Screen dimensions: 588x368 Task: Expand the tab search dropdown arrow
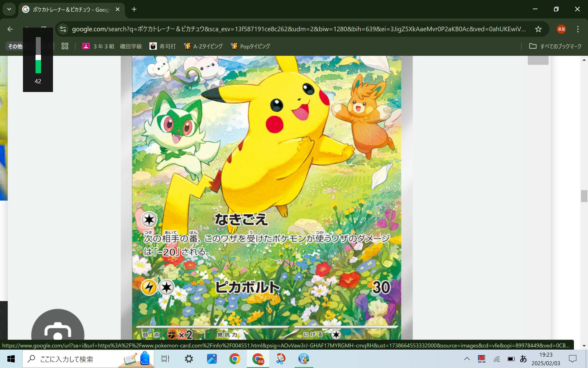click(x=9, y=9)
